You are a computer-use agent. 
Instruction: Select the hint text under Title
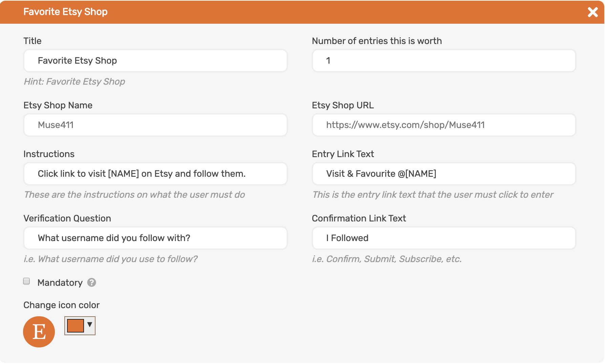pyautogui.click(x=74, y=81)
